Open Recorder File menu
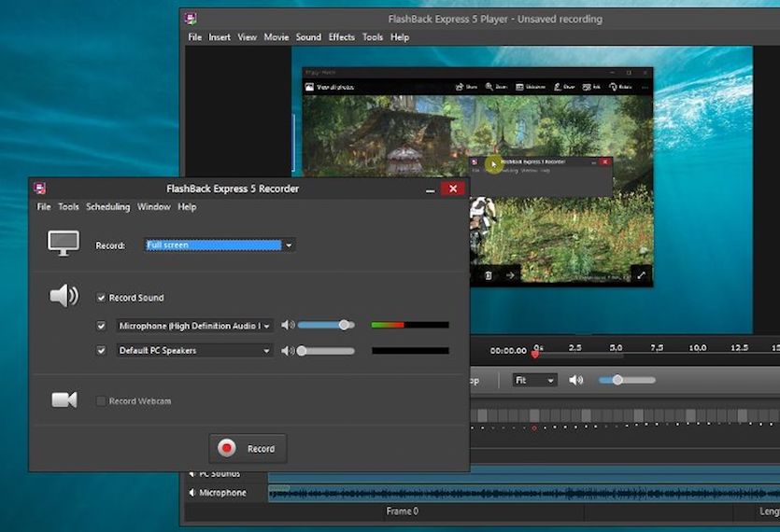The height and width of the screenshot is (532, 780). pos(44,207)
